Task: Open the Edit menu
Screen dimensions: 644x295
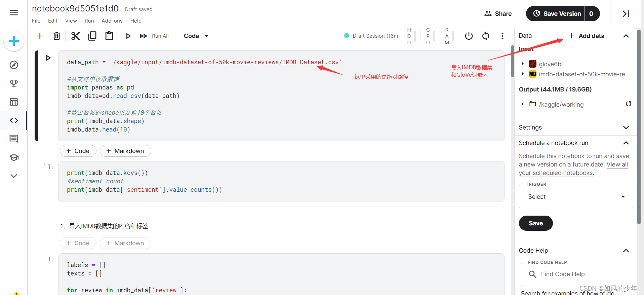Action: pos(53,21)
